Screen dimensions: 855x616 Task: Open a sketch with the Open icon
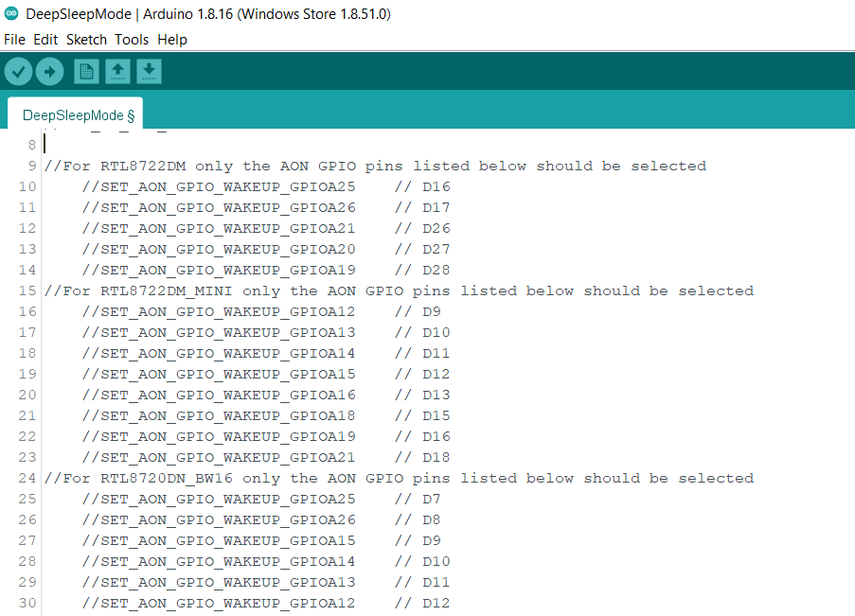(117, 71)
